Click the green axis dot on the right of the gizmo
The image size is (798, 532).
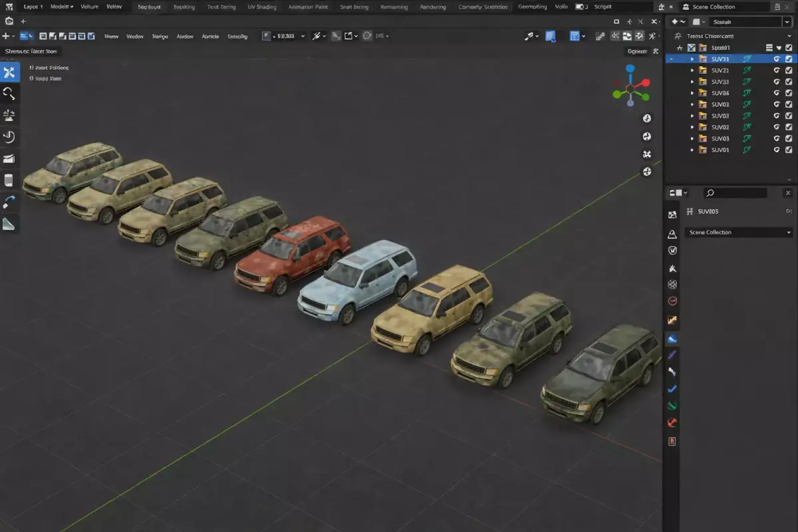[x=645, y=97]
